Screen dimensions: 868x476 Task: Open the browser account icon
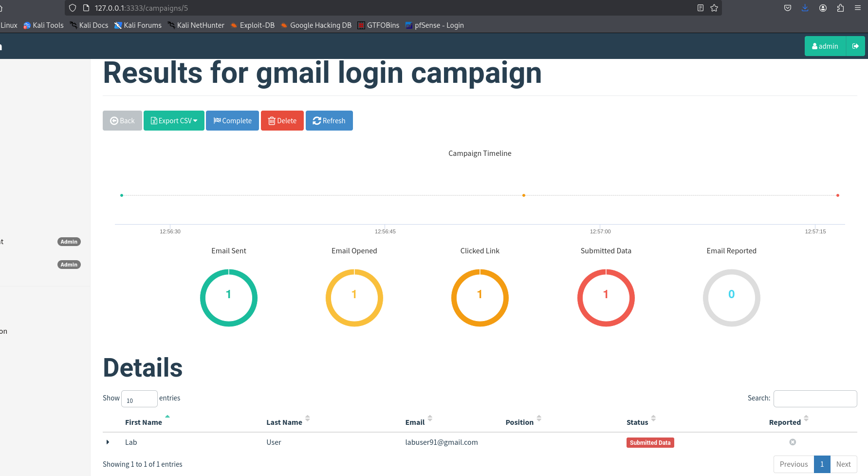tap(823, 8)
